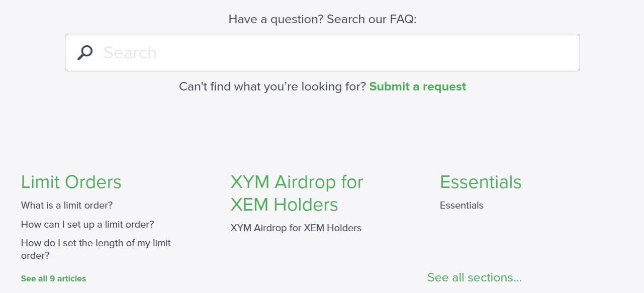Click the grey Search placeholder text

(x=130, y=53)
